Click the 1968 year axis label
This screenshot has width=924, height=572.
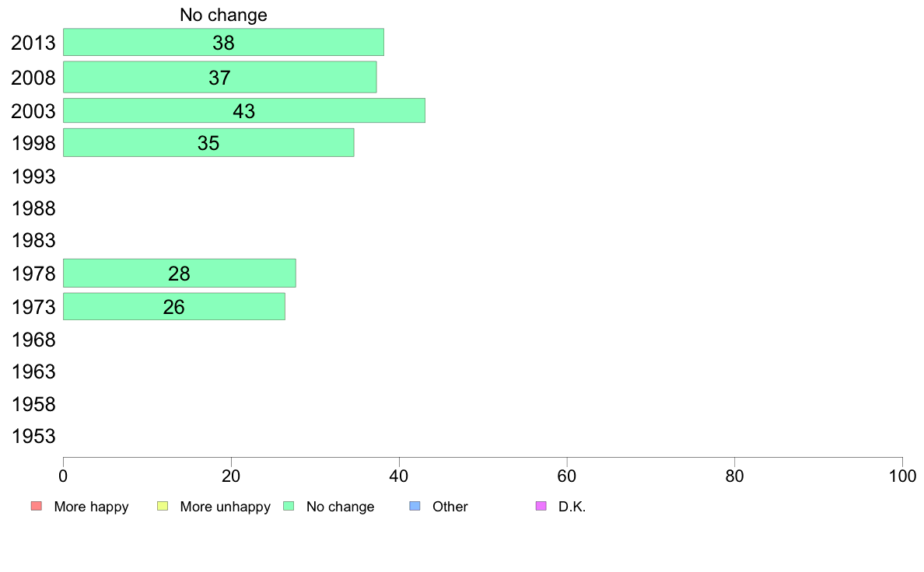point(33,340)
